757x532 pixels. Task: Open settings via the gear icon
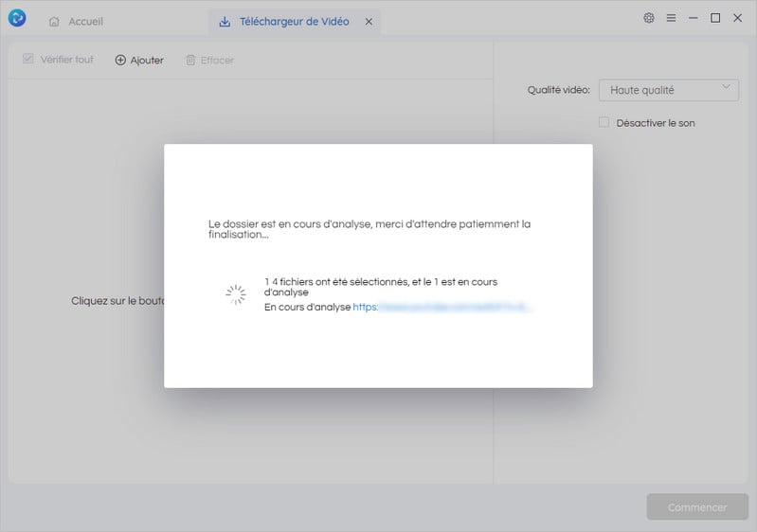click(x=649, y=18)
